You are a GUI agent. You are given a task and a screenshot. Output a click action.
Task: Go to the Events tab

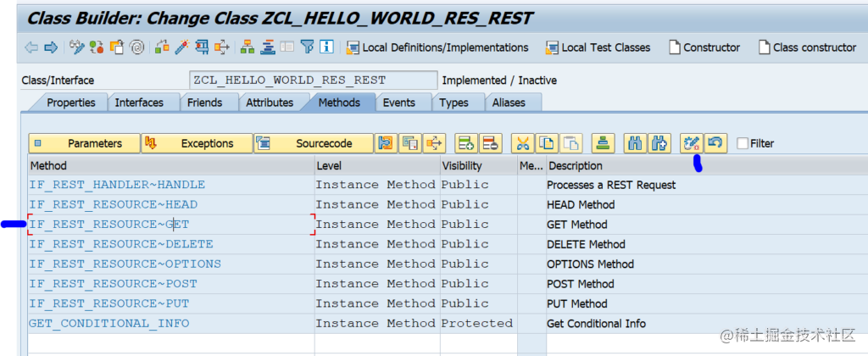pos(399,103)
